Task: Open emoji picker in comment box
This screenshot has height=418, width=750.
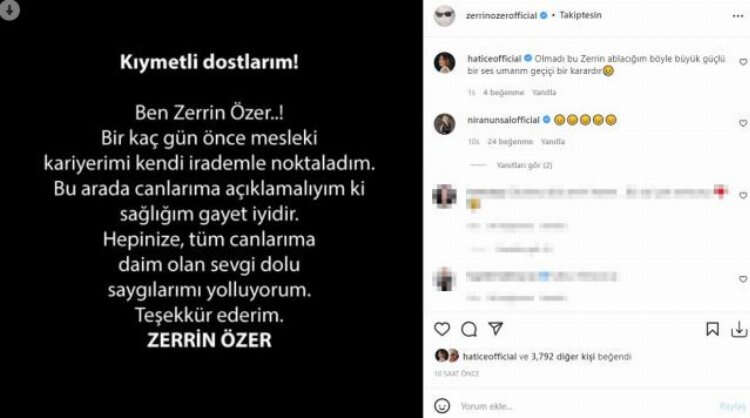Action: pos(442,406)
